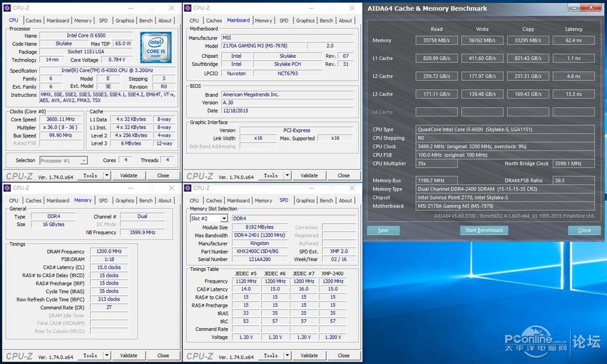Click the Memory Read 33758 MB/s result field
This screenshot has width=607, height=364.
coord(436,41)
